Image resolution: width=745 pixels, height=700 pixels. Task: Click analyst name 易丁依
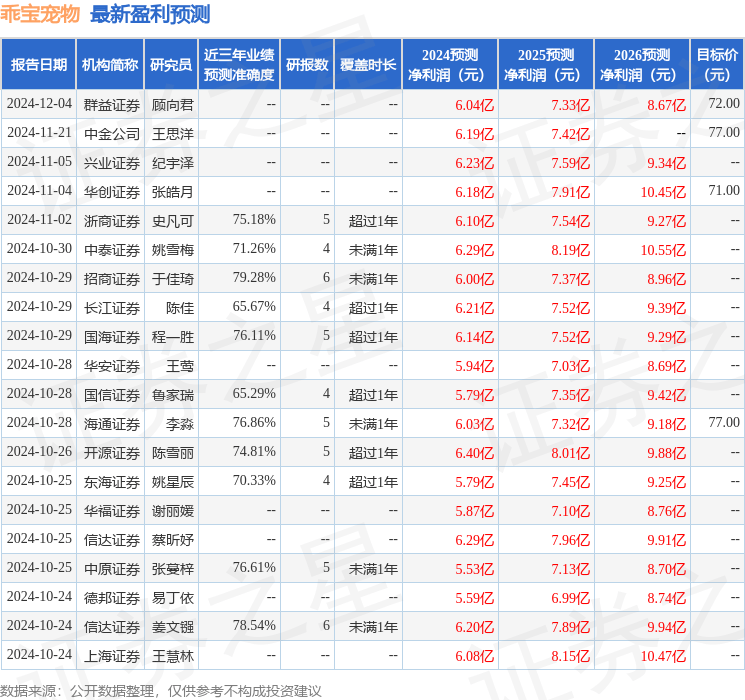173,598
